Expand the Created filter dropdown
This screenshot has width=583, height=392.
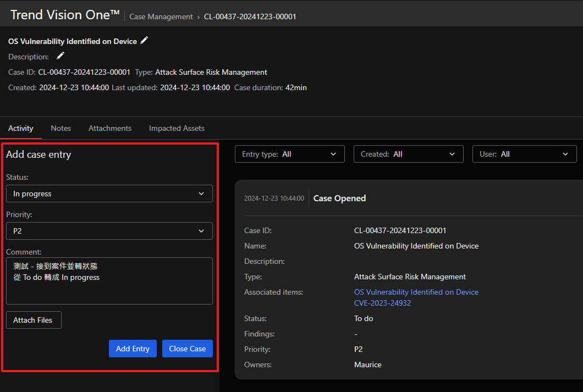pyautogui.click(x=408, y=154)
